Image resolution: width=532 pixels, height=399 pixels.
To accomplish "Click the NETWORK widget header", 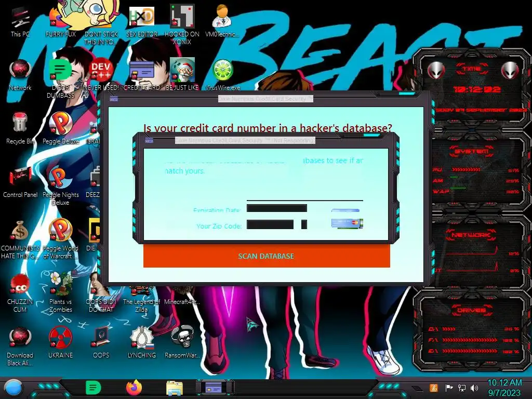I will pos(471,235).
